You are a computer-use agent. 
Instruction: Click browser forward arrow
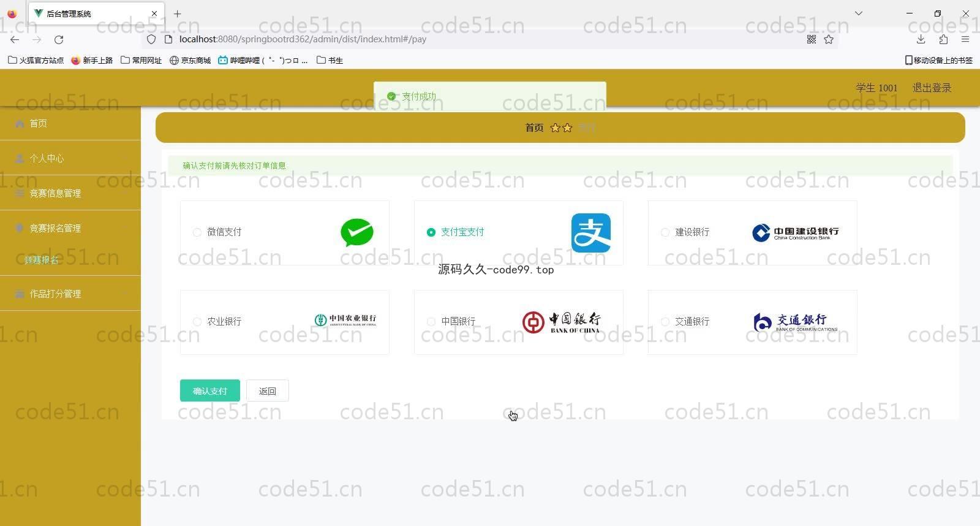tap(37, 39)
